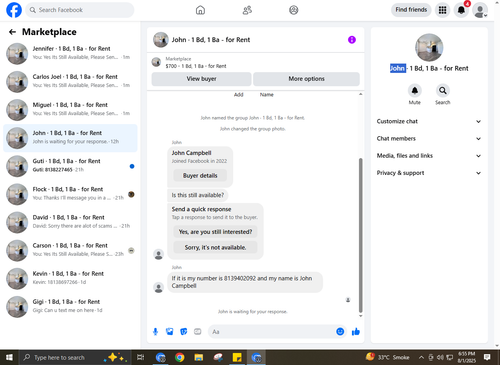Viewport: 500px width, 365px height.
Task: Click Guti conversation unread blue dot
Action: tap(132, 166)
